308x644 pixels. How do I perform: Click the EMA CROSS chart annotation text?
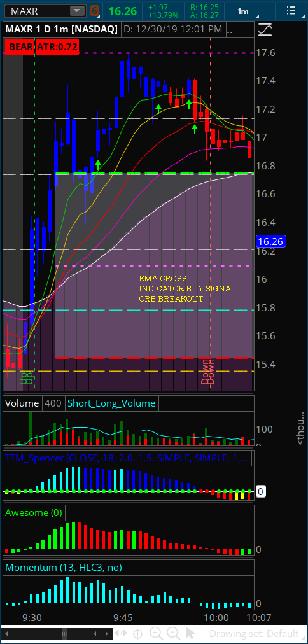163,279
